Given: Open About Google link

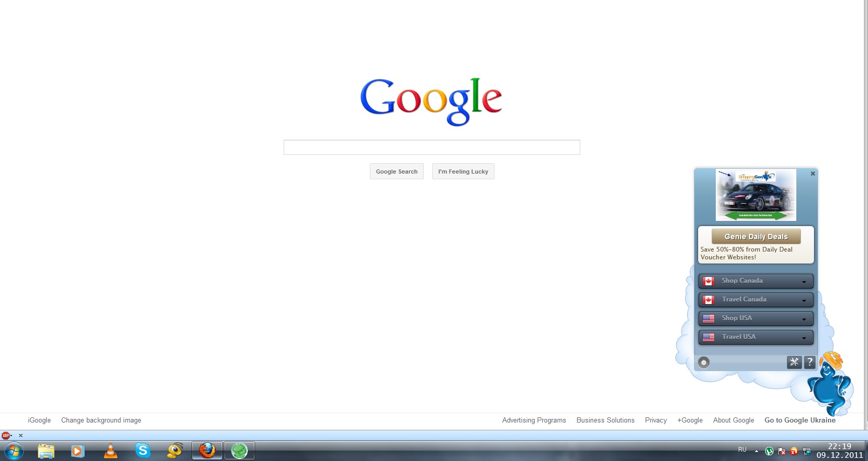Looking at the screenshot, I should (733, 420).
